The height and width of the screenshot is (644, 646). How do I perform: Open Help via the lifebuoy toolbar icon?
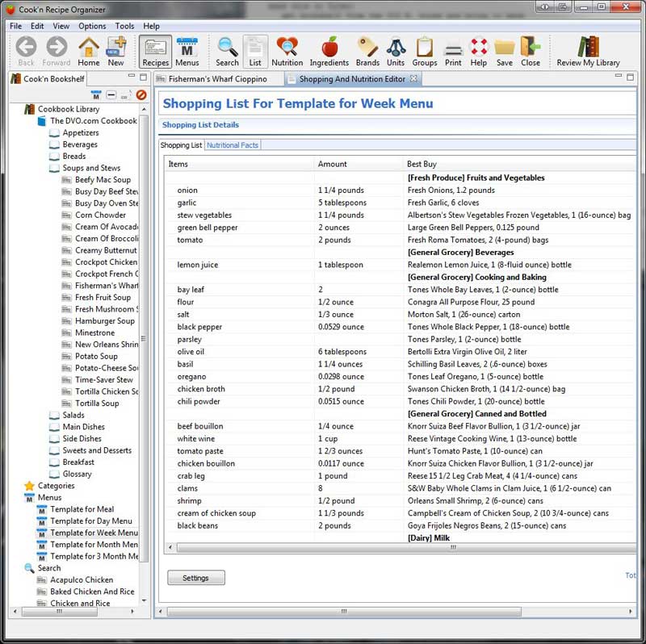click(479, 51)
